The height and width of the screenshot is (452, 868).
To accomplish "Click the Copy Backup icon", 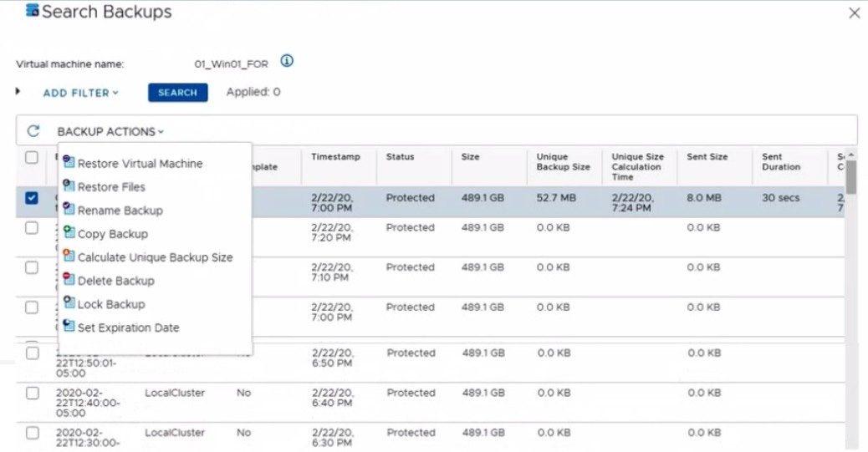I will pos(69,233).
